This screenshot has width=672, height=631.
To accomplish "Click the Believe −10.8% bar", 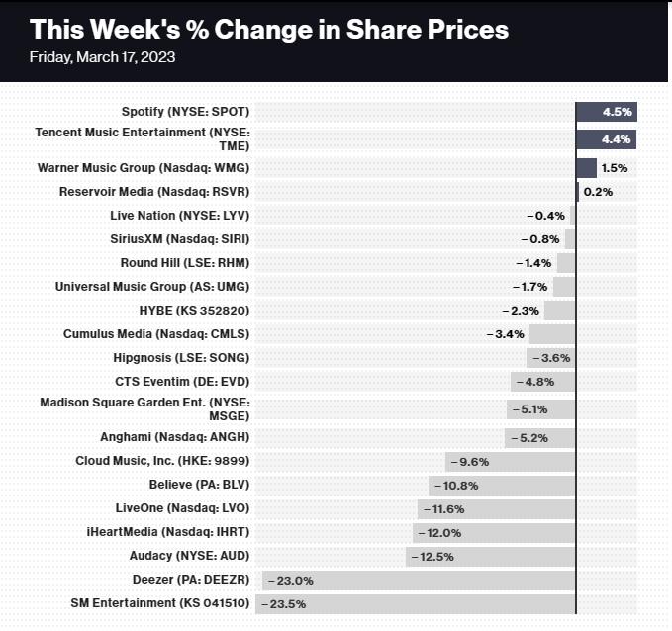I will pyautogui.click(x=502, y=486).
